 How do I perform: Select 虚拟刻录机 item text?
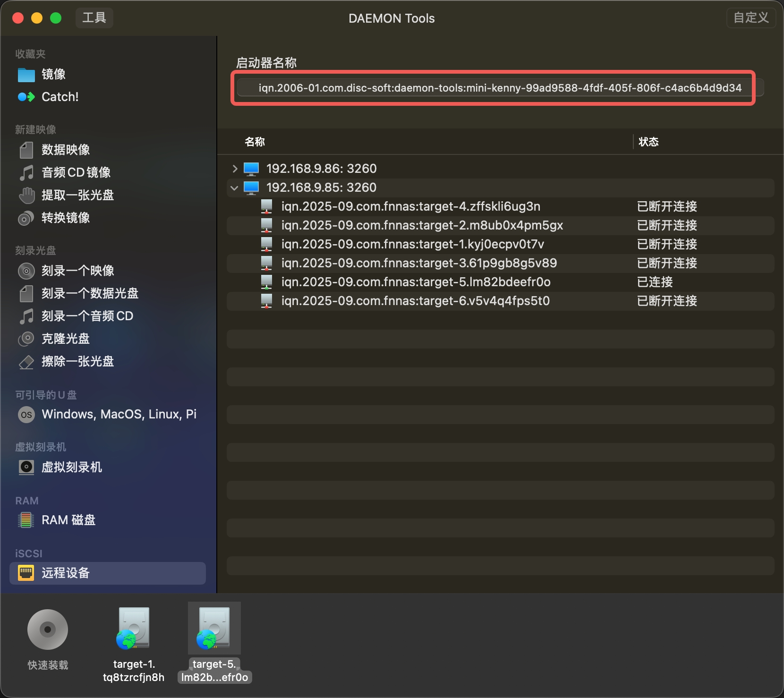[72, 468]
